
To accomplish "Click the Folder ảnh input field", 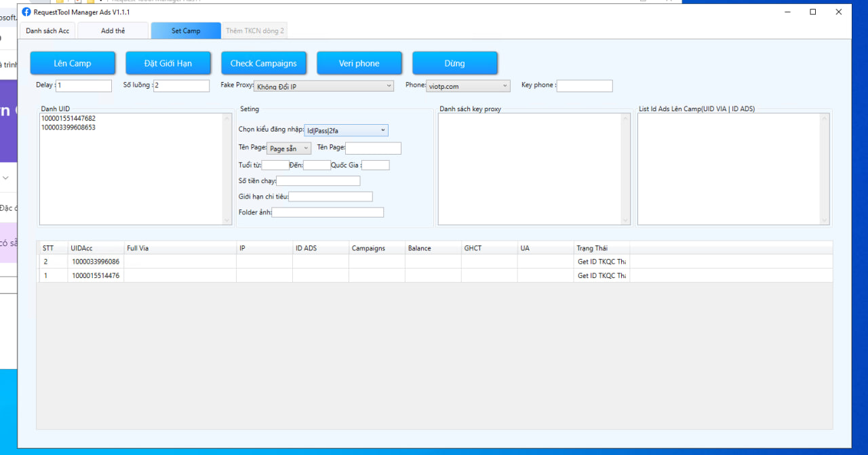I will pos(328,213).
